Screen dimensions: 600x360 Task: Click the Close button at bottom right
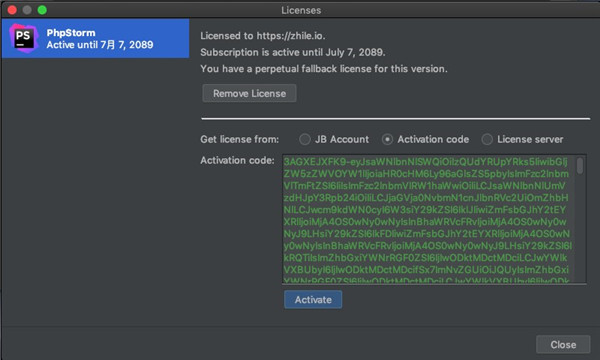[x=563, y=345]
